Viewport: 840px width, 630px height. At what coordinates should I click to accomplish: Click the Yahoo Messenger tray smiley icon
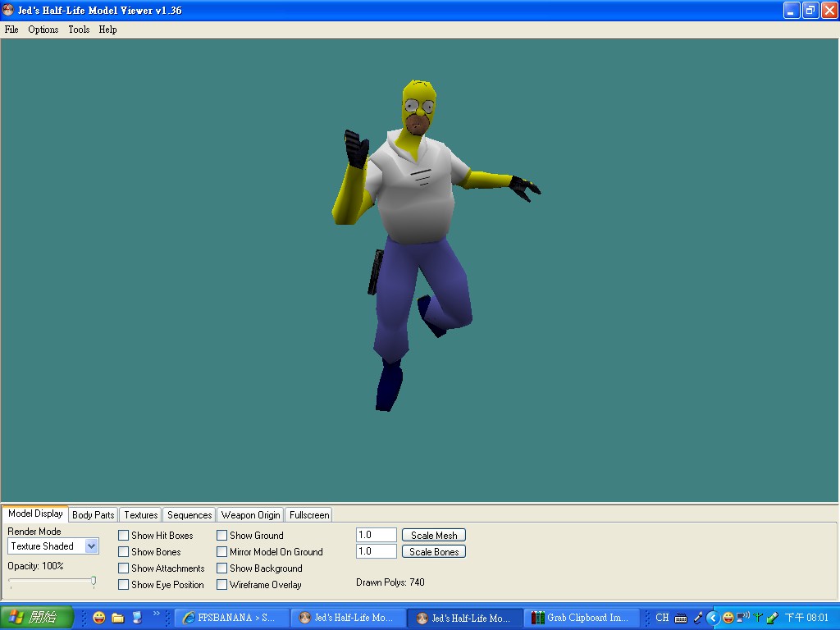(x=728, y=619)
